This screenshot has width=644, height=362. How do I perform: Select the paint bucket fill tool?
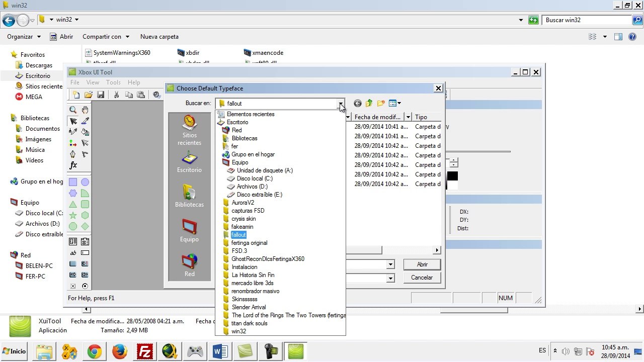click(85, 132)
